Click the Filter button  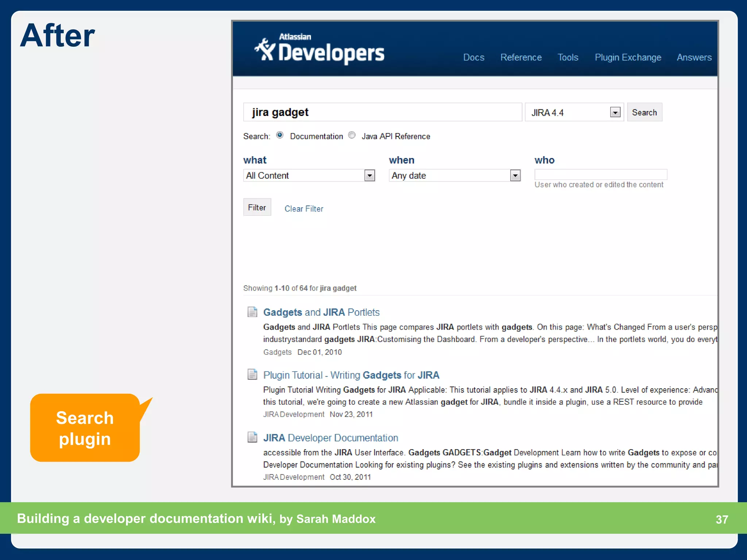257,207
